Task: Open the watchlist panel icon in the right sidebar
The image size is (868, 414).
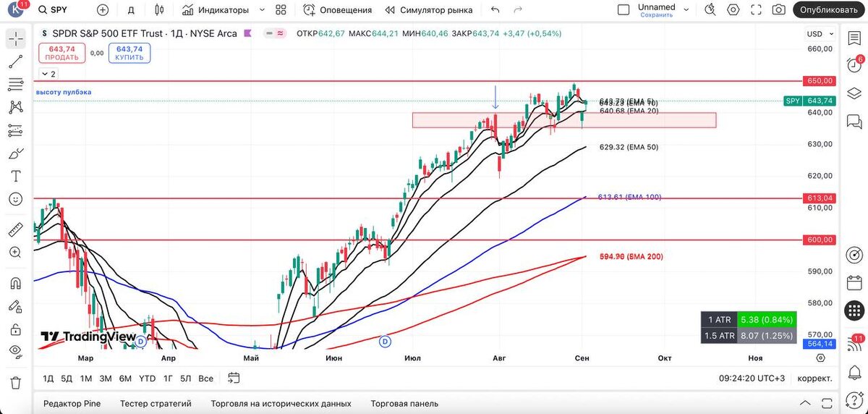Action: (x=854, y=40)
